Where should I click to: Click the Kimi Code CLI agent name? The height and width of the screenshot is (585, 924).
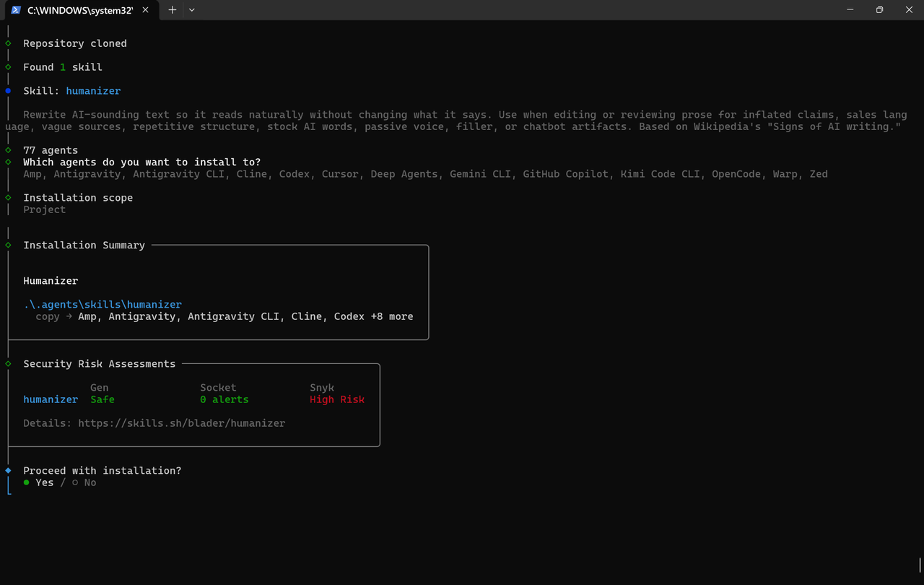(661, 174)
